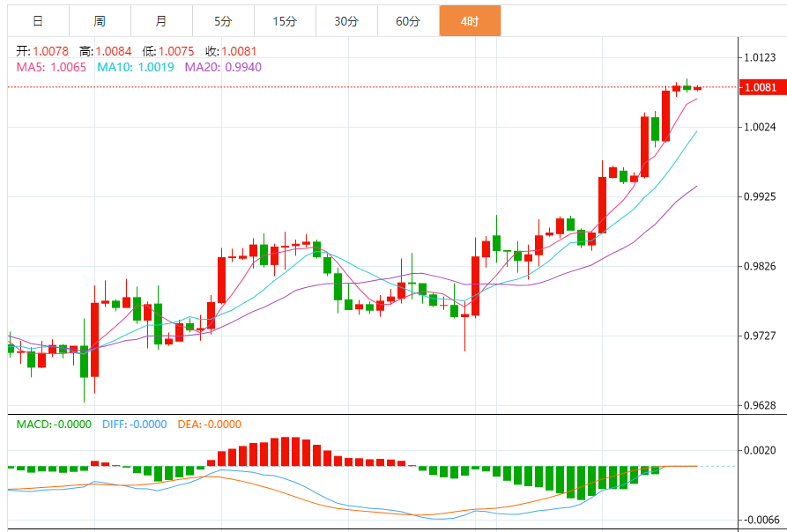Image resolution: width=787 pixels, height=532 pixels.
Task: Click the MA10: 1.0019 indicator label
Action: [136, 67]
